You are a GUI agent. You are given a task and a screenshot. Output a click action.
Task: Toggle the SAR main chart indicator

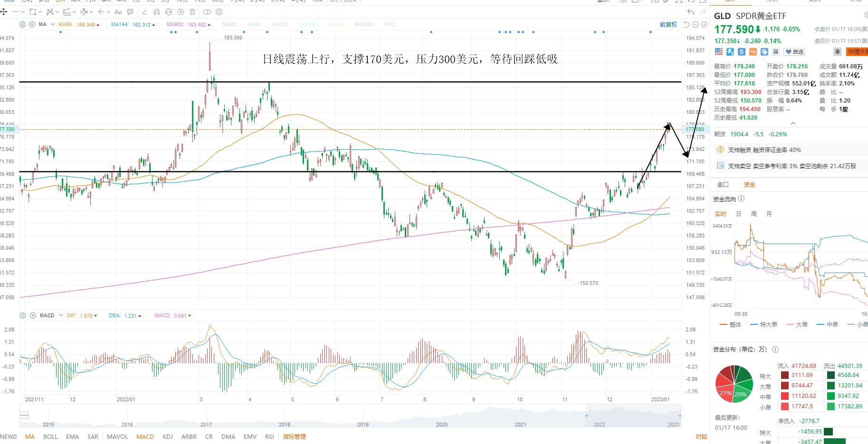(93, 436)
